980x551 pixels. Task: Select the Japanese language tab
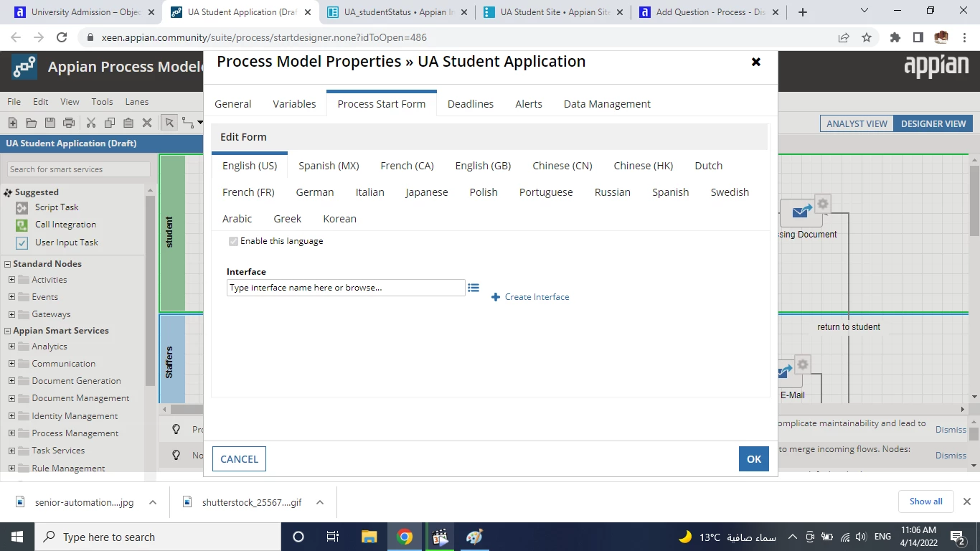coord(427,192)
